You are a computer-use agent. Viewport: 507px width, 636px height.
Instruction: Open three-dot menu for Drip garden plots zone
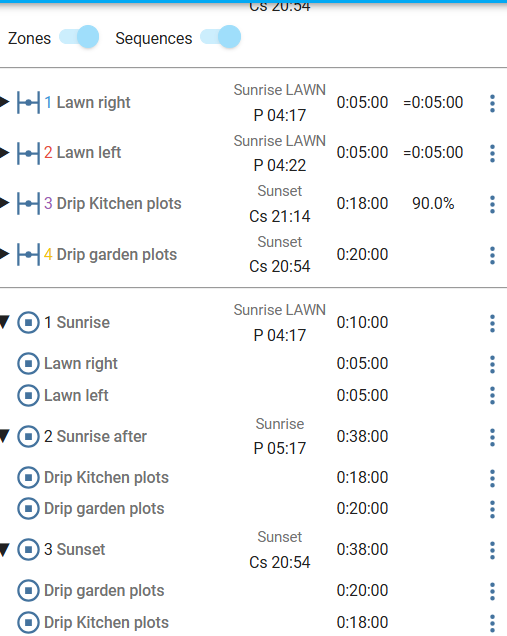492,255
